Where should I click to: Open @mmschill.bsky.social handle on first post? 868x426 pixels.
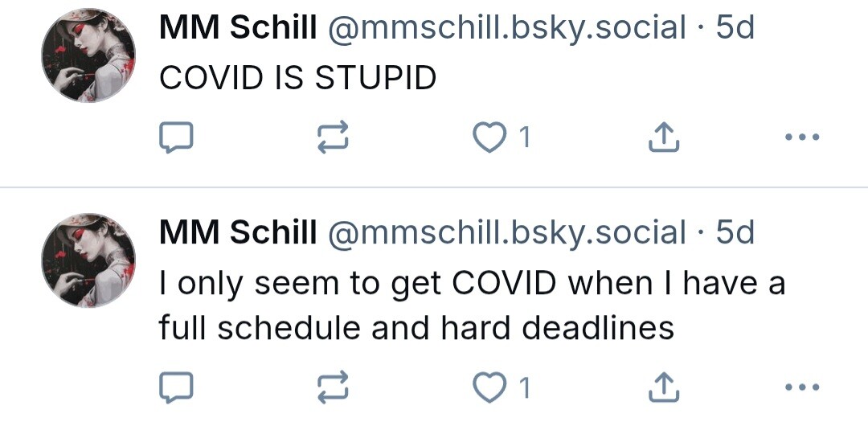pyautogui.click(x=507, y=27)
